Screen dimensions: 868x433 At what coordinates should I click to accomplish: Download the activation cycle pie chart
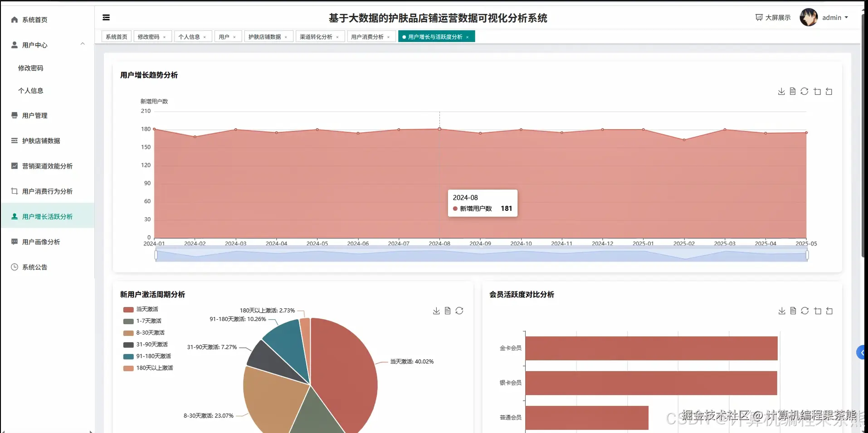[436, 311]
